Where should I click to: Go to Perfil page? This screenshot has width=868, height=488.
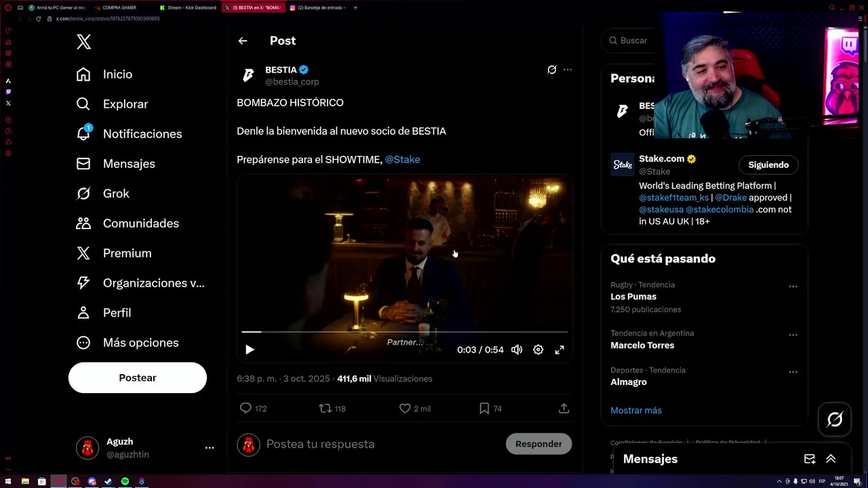pyautogui.click(x=104, y=313)
